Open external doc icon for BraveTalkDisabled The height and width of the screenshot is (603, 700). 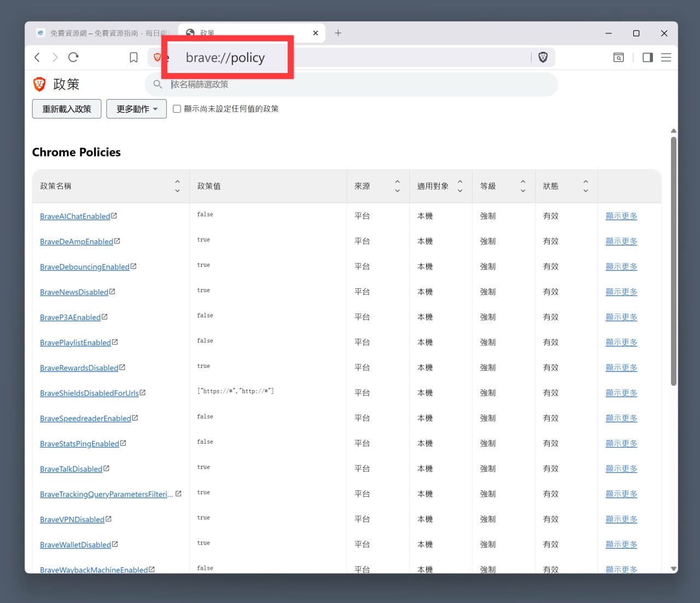tap(106, 468)
